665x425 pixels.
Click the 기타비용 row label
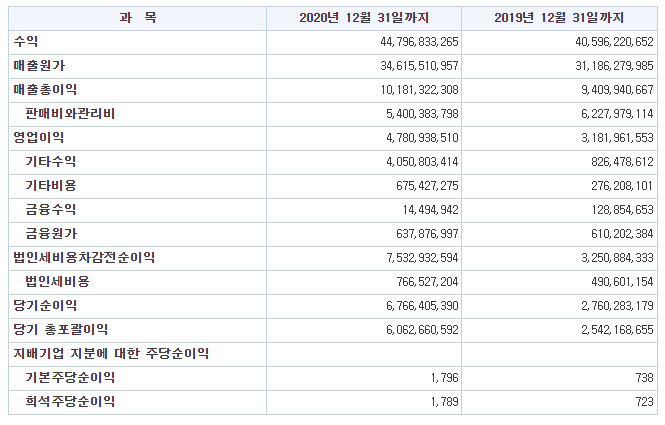pos(50,185)
